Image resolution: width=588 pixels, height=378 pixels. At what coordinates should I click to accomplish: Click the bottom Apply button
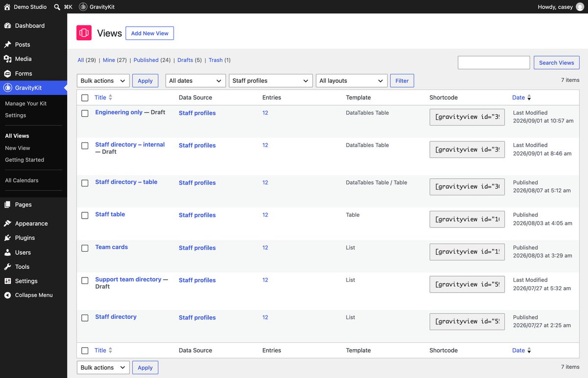pos(145,368)
